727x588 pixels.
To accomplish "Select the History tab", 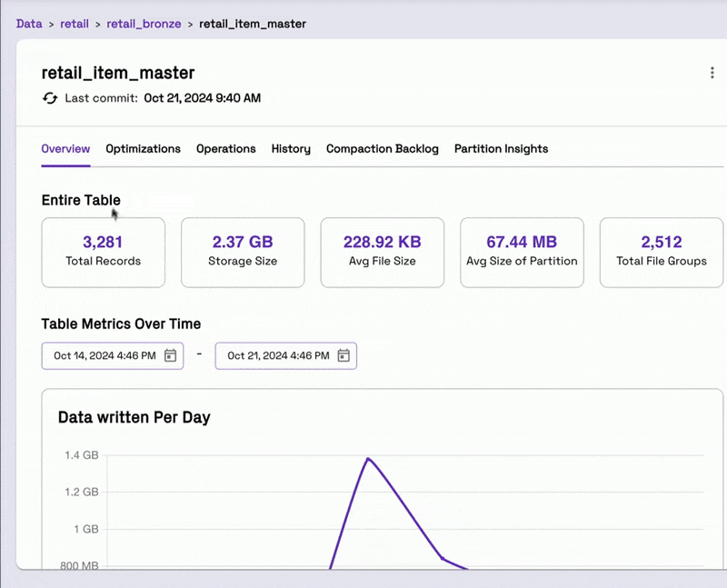I will (x=291, y=149).
